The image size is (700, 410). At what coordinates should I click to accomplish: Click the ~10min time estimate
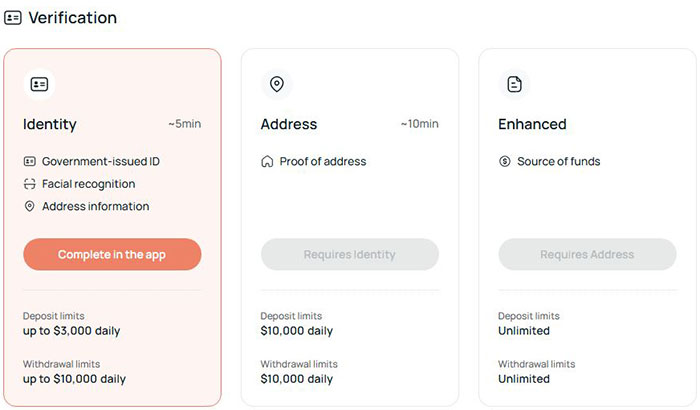click(419, 124)
